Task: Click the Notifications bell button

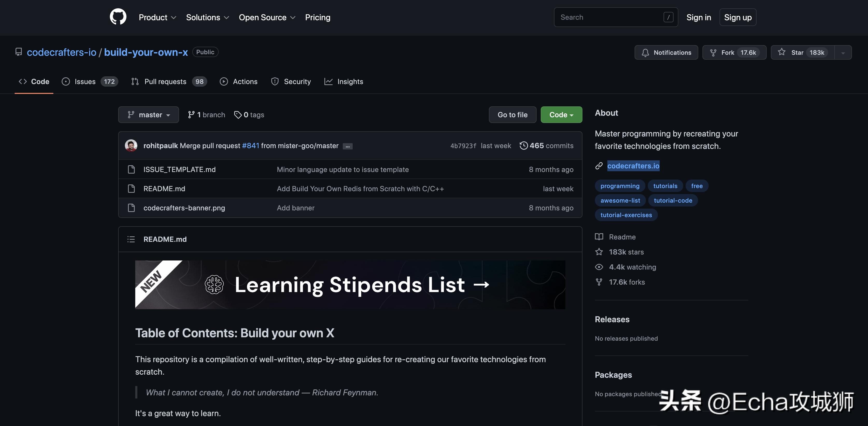Action: (x=666, y=52)
